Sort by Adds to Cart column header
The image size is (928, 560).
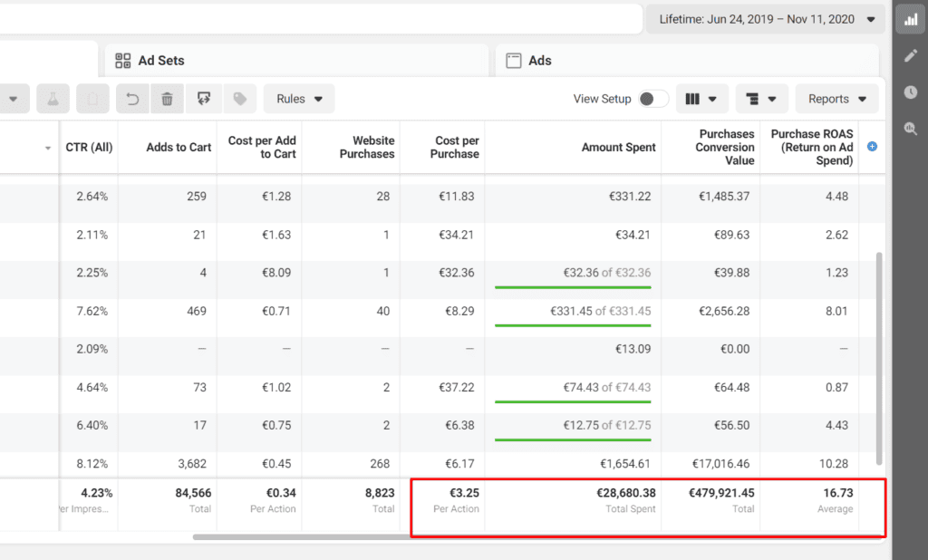[179, 148]
